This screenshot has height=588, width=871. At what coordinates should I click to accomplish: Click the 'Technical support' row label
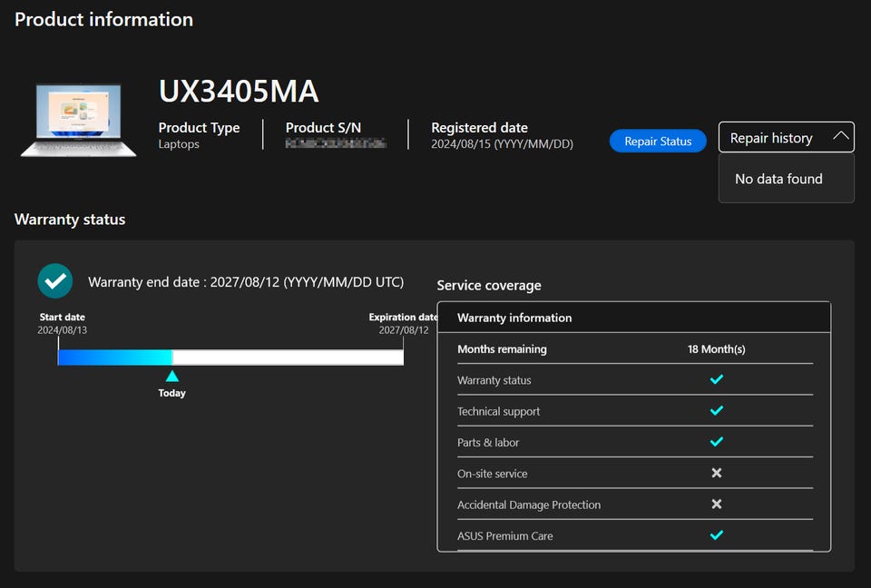(498, 411)
